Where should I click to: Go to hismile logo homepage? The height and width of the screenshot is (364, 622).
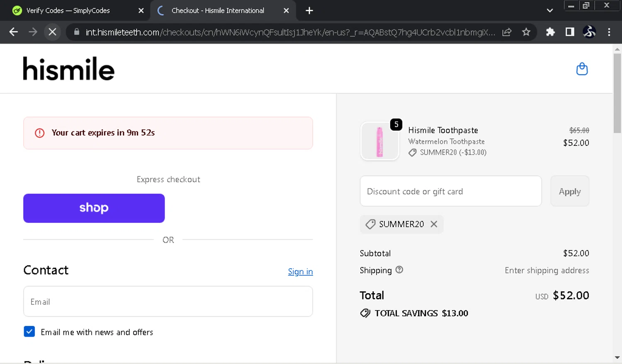[x=68, y=69]
